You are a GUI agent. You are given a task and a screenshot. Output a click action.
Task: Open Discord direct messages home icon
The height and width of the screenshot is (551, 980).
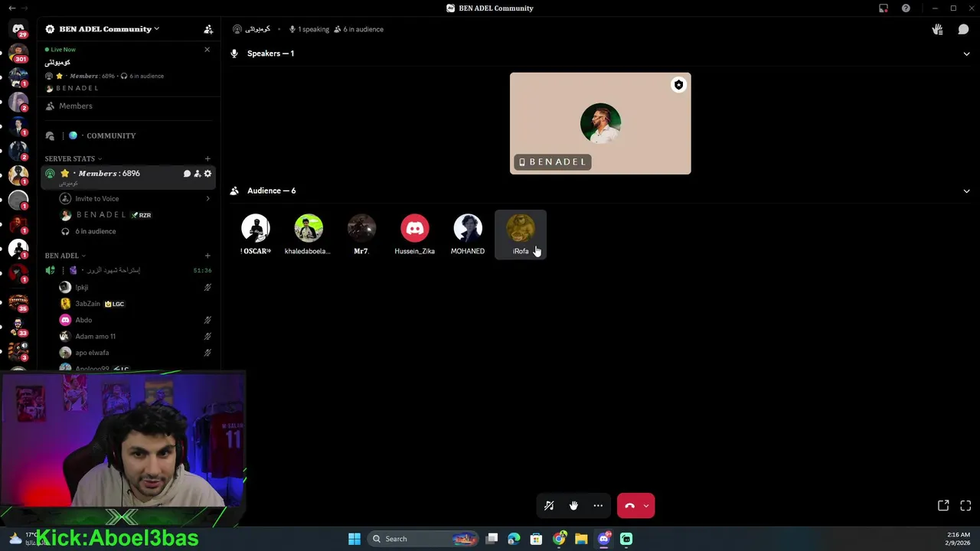18,29
